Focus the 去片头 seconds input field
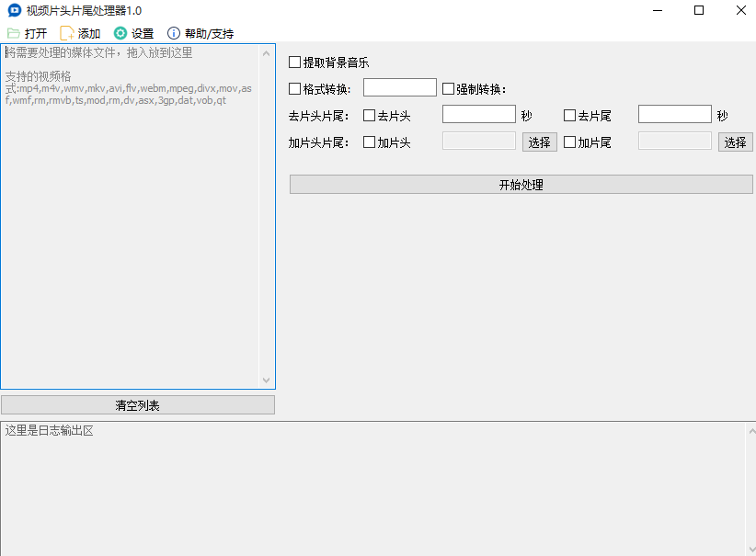The width and height of the screenshot is (756, 556). click(x=479, y=114)
